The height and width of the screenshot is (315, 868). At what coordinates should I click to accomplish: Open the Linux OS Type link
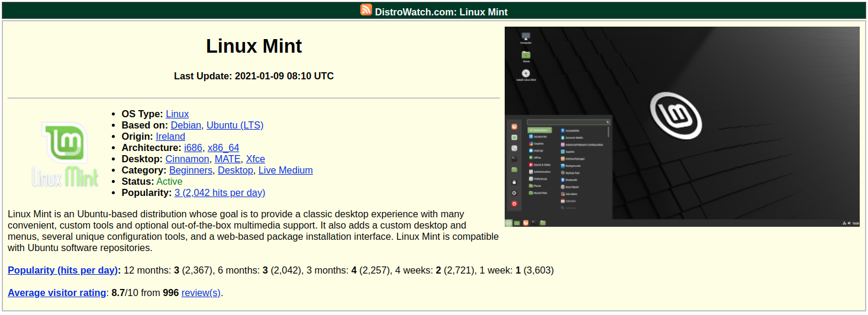[178, 114]
